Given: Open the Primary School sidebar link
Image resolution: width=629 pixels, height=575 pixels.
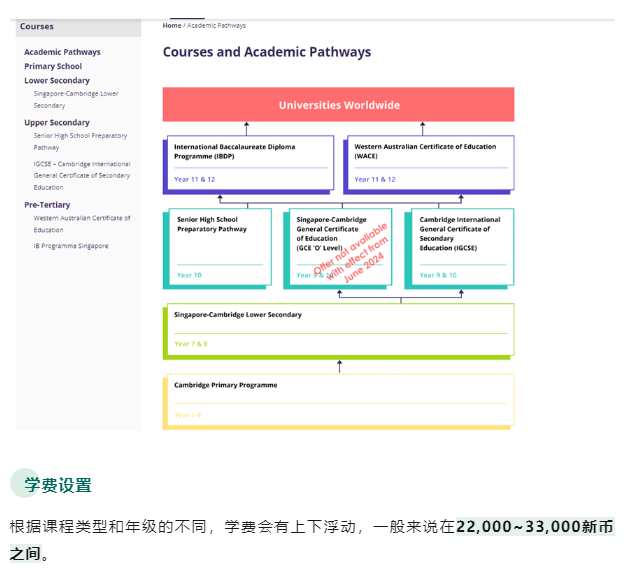Looking at the screenshot, I should point(53,66).
